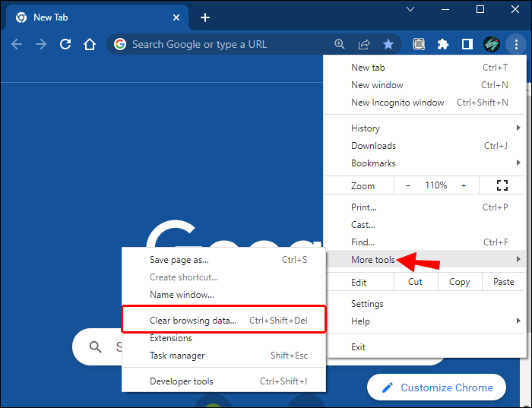Share this page via share icon
Screen dimensions: 532x408
point(364,44)
